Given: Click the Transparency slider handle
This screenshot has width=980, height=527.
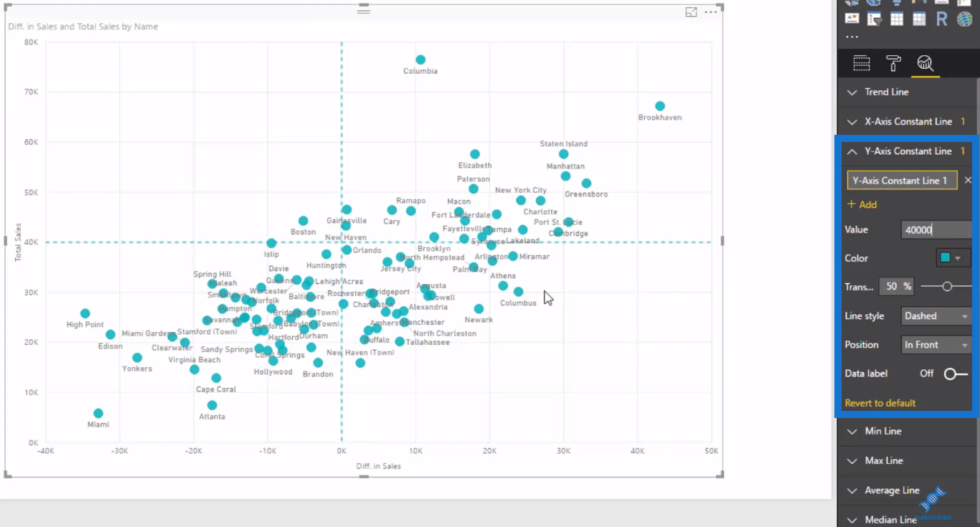Looking at the screenshot, I should click(947, 287).
